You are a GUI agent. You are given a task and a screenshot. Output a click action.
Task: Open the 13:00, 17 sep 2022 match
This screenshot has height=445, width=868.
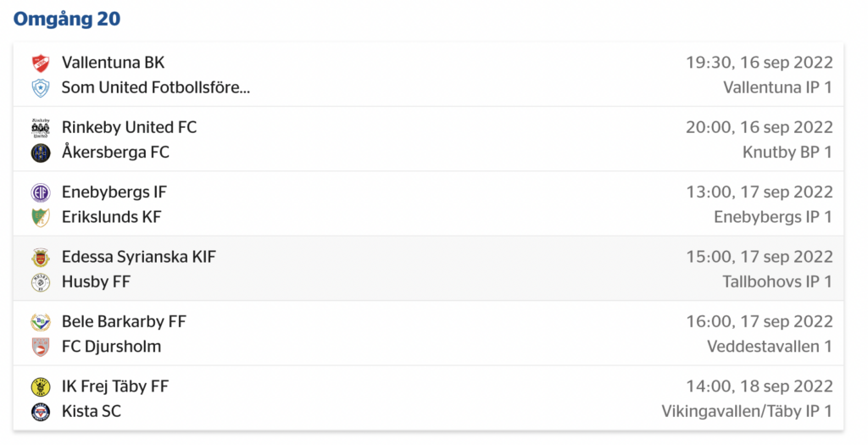pyautogui.click(x=428, y=204)
